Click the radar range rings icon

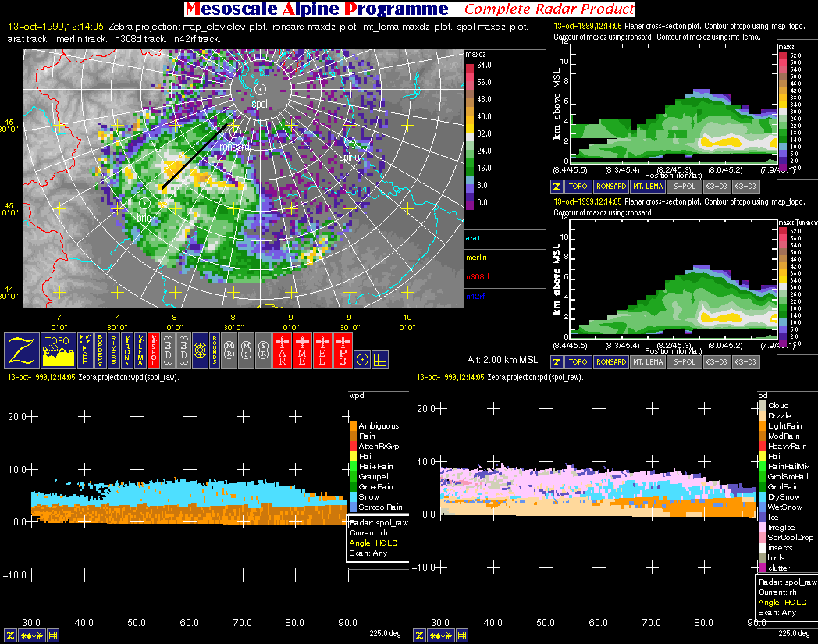point(199,350)
